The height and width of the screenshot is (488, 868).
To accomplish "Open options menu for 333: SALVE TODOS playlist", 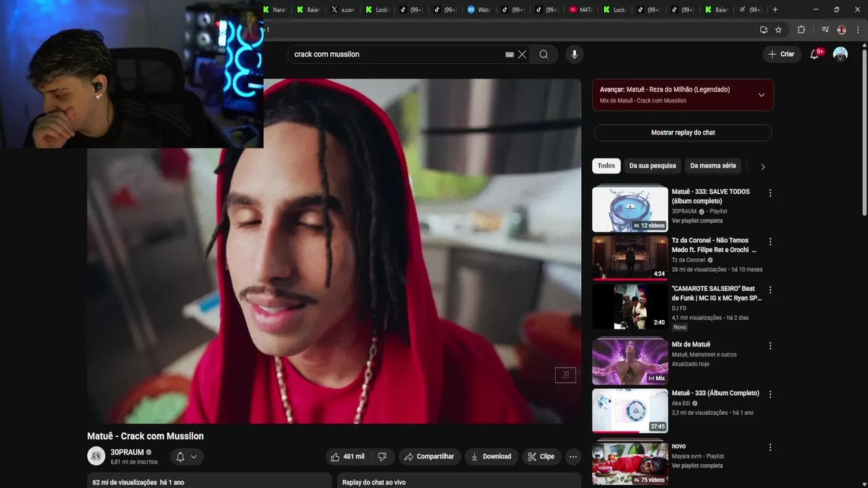I will tap(770, 193).
